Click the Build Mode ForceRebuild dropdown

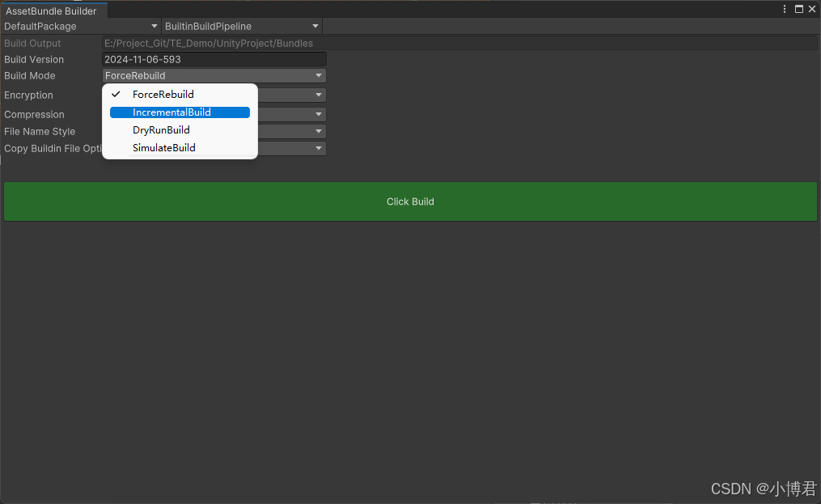coord(214,75)
